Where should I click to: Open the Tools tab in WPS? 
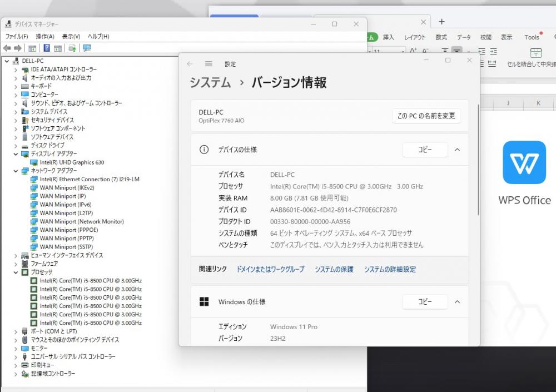pos(532,37)
